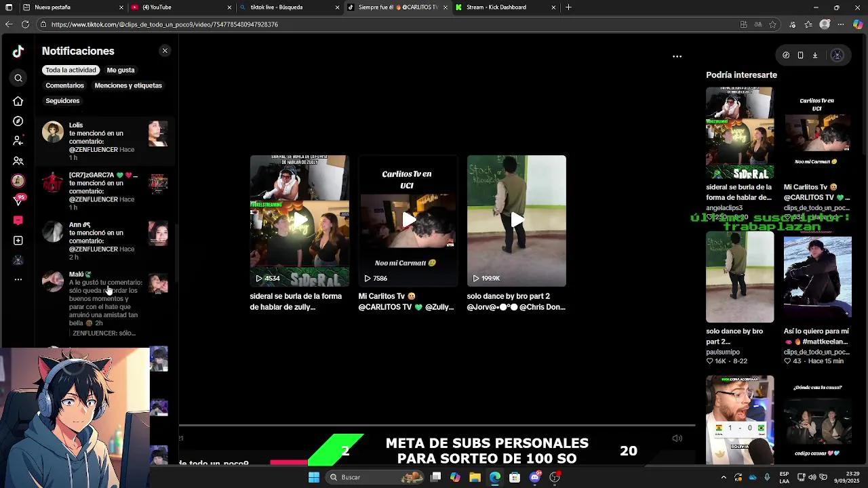Open OBS Studio from the taskbar
This screenshot has width=868, height=488.
pyautogui.click(x=555, y=477)
